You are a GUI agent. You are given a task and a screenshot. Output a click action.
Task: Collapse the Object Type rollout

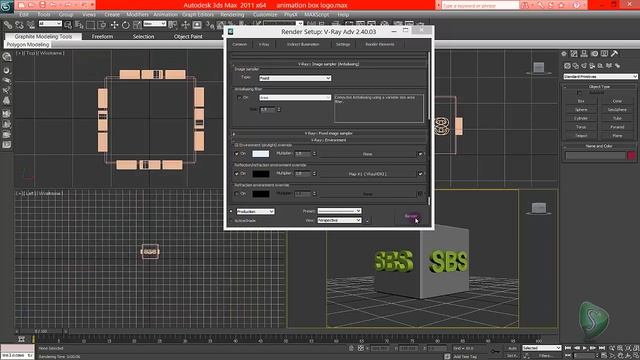click(599, 87)
